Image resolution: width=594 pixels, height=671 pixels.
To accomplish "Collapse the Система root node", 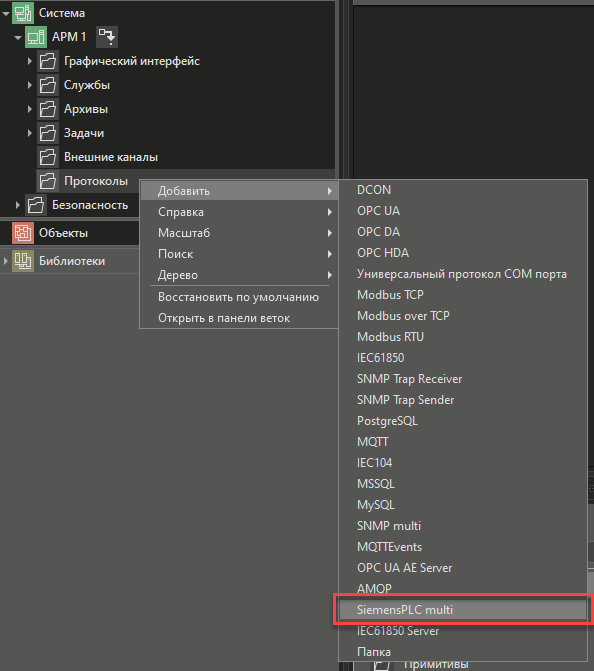I will coord(6,14).
